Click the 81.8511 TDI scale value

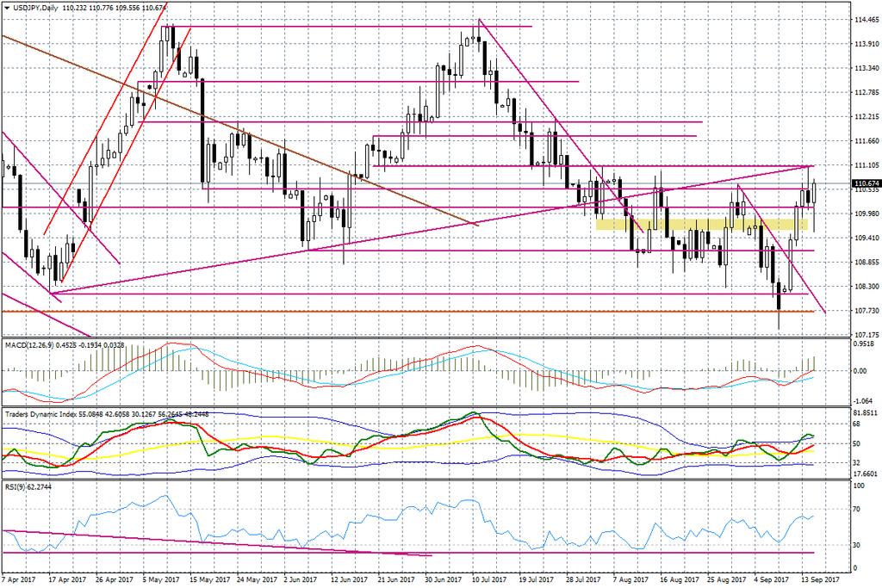tap(865, 412)
